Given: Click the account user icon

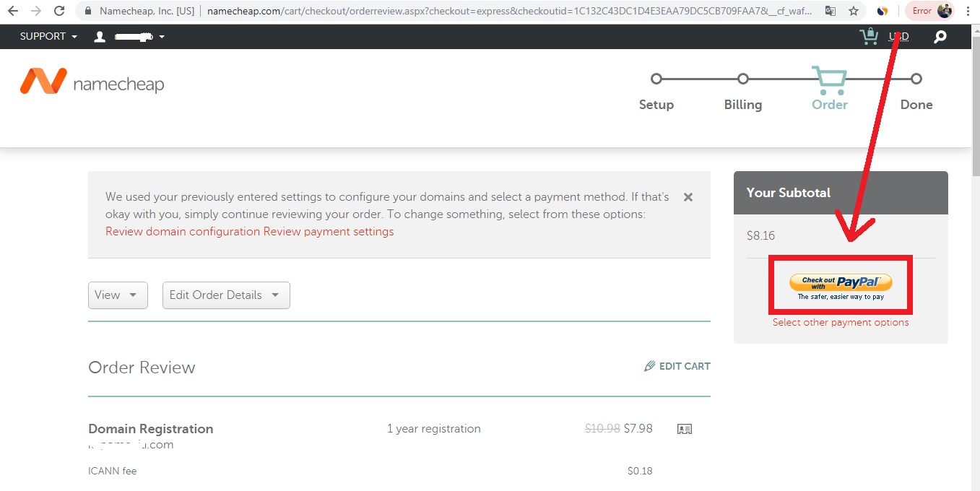Looking at the screenshot, I should [x=100, y=37].
